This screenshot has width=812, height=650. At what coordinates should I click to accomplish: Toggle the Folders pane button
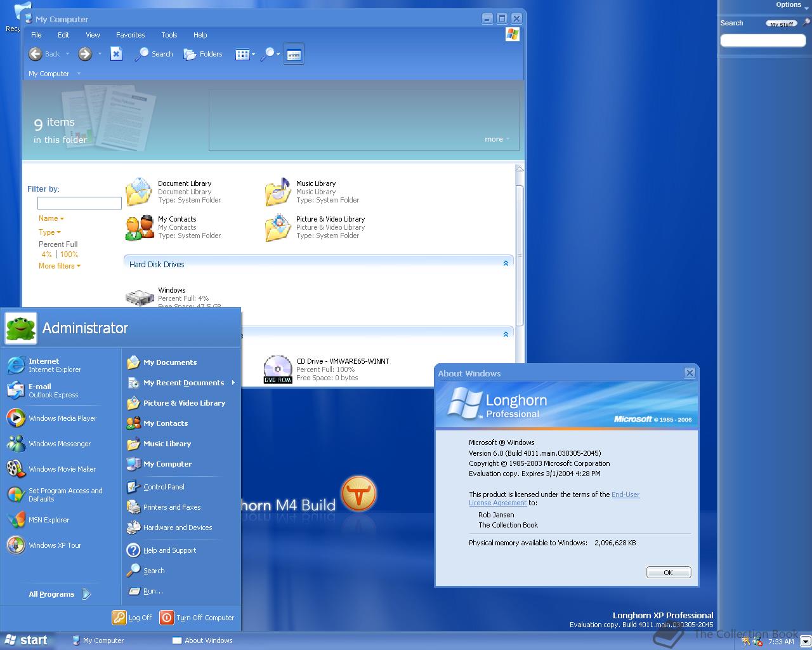pyautogui.click(x=203, y=54)
